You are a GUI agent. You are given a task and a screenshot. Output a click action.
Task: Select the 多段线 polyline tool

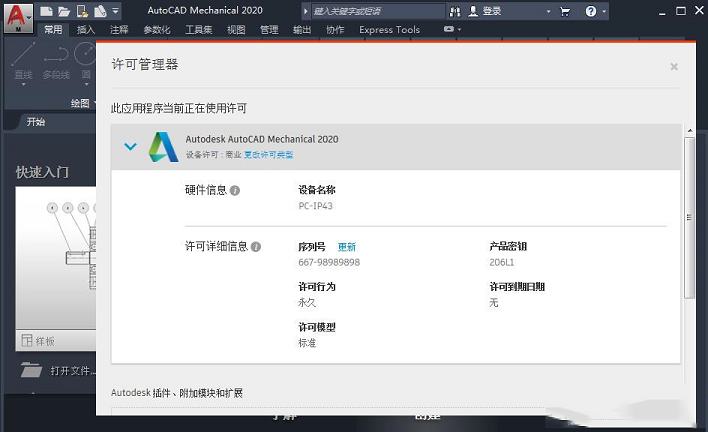(56, 61)
